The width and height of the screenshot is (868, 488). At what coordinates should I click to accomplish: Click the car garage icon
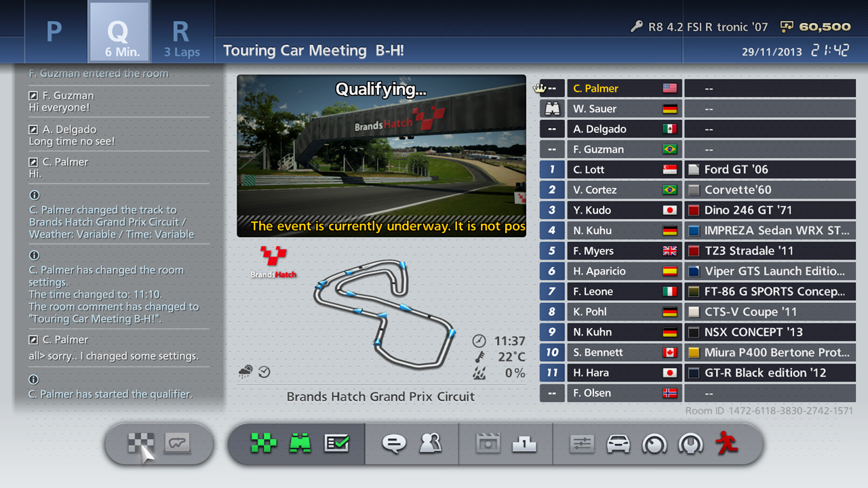click(618, 444)
